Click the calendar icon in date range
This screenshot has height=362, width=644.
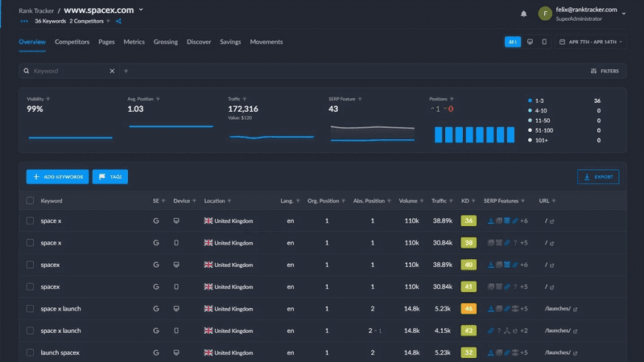pos(562,42)
